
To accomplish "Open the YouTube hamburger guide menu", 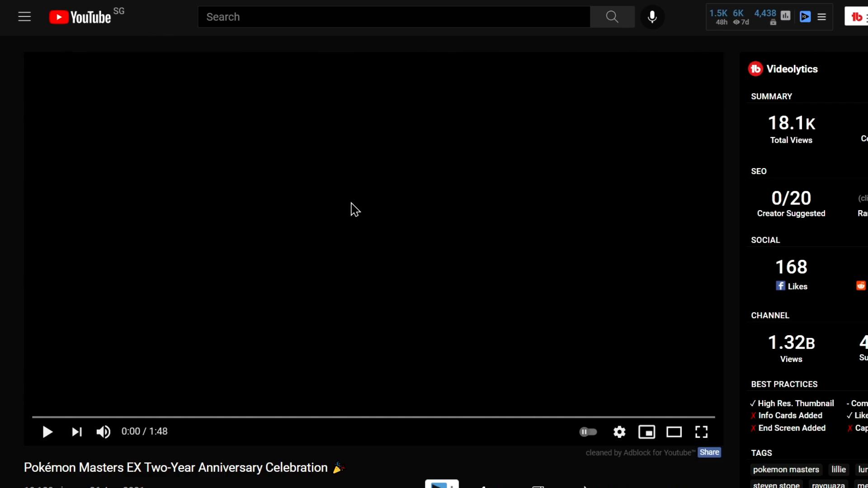I will coord(24,17).
